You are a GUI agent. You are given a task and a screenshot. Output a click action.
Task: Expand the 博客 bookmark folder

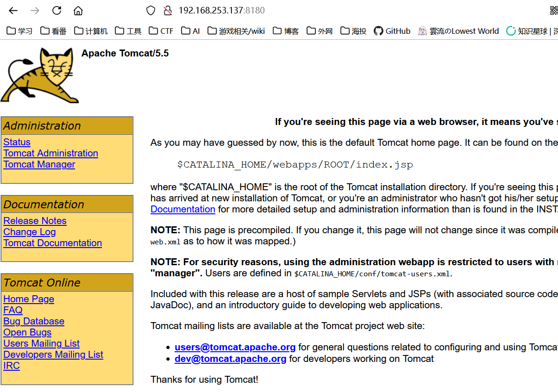point(286,31)
